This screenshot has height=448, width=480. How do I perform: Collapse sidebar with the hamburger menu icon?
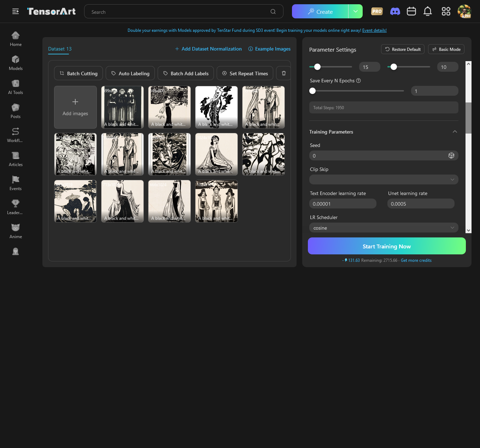16,12
